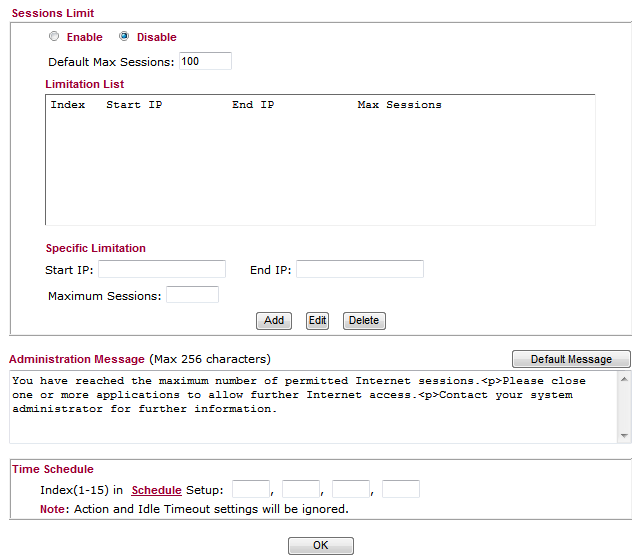The width and height of the screenshot is (641, 557).
Task: Click the first schedule index field
Action: (x=251, y=490)
